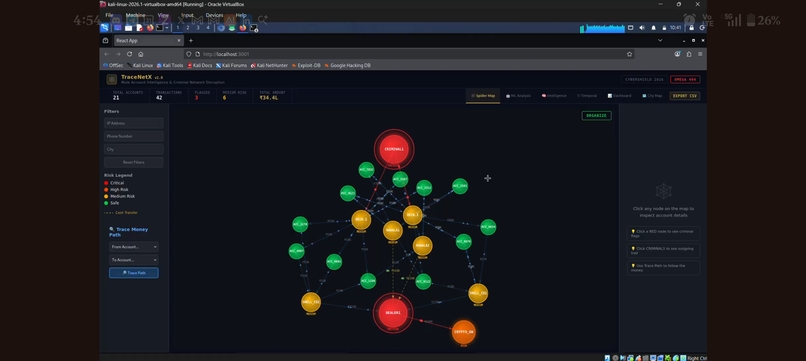Click the Phone Number filter field
Image resolution: width=806 pixels, height=361 pixels.
click(x=134, y=136)
